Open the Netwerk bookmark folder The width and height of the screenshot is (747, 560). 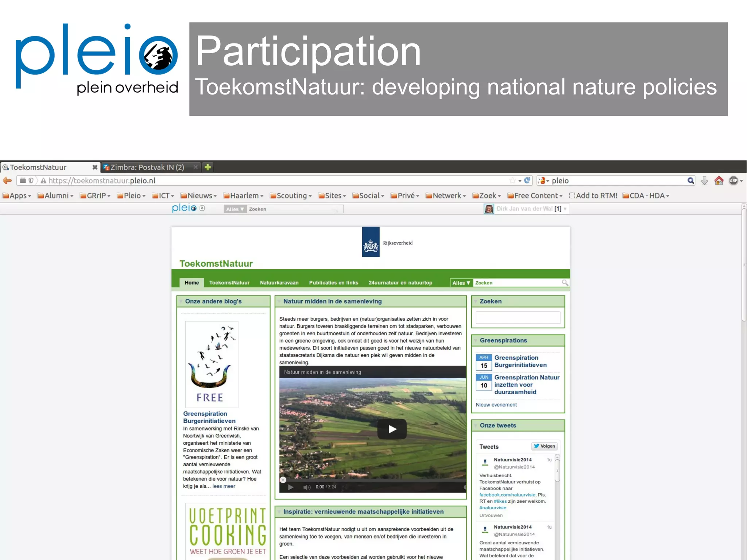click(446, 196)
